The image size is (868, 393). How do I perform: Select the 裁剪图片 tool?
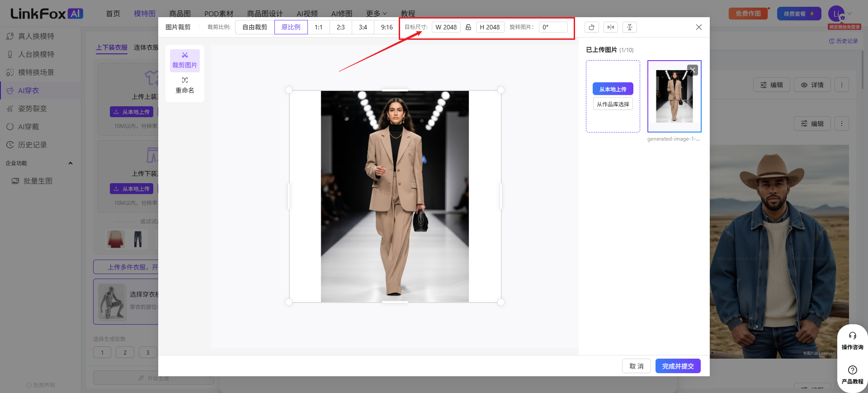tap(185, 61)
